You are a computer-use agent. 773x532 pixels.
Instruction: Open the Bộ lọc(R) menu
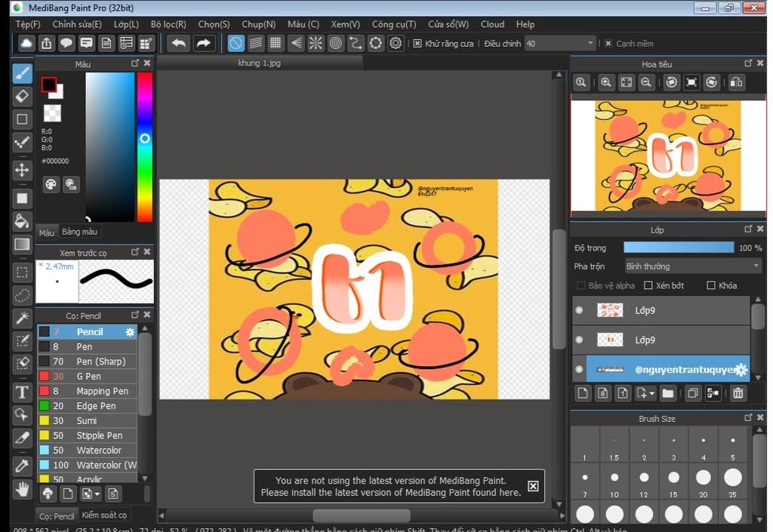[x=168, y=24]
